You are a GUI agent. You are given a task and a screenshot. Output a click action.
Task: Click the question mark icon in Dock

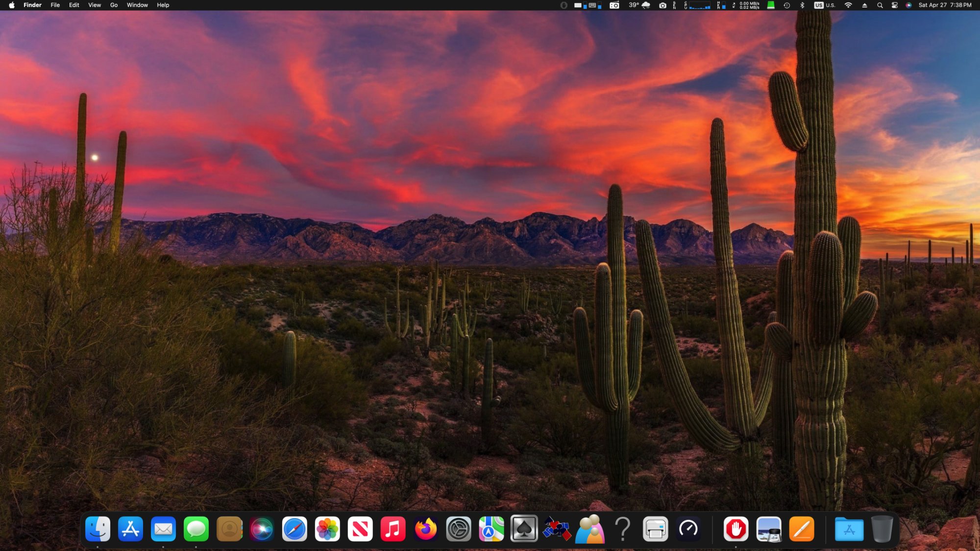click(x=623, y=529)
